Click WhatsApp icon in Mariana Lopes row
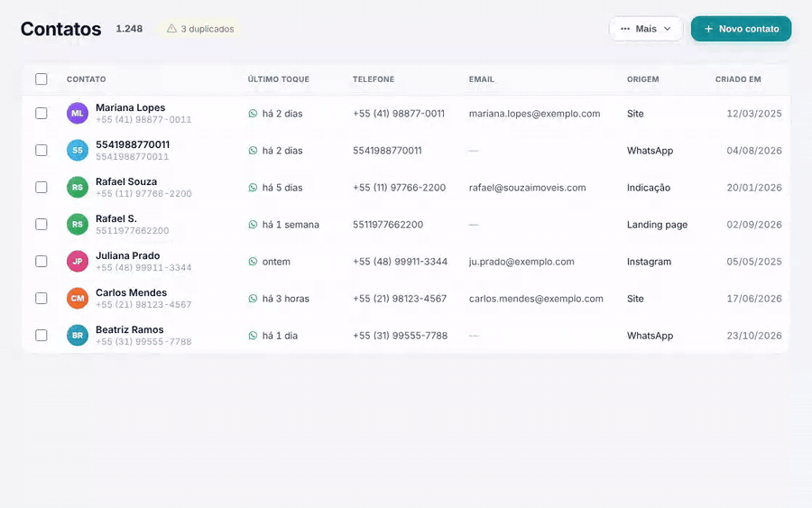The width and height of the screenshot is (812, 508). (x=253, y=114)
